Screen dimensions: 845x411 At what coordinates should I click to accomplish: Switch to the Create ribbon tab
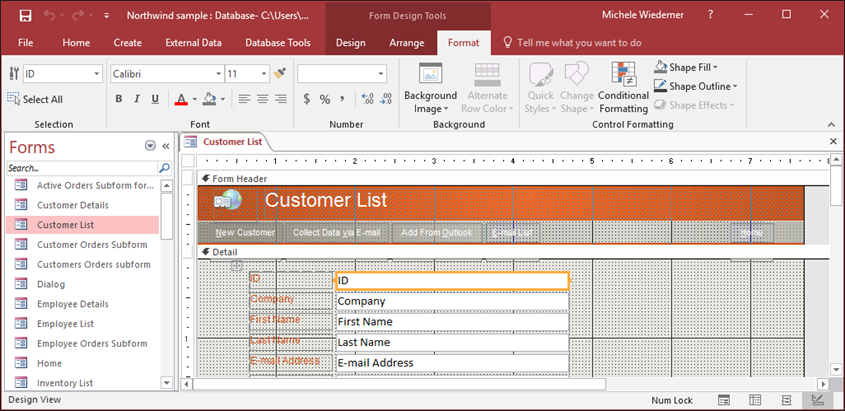coord(128,43)
